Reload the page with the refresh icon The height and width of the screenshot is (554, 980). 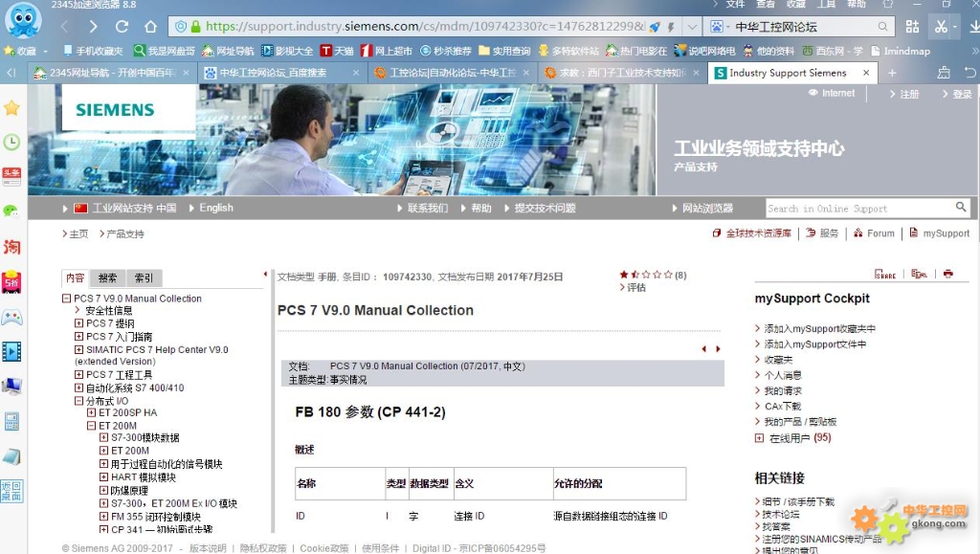click(x=122, y=26)
